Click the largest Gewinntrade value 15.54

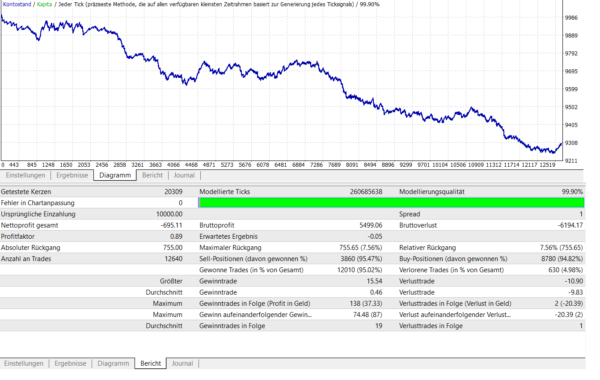374,281
